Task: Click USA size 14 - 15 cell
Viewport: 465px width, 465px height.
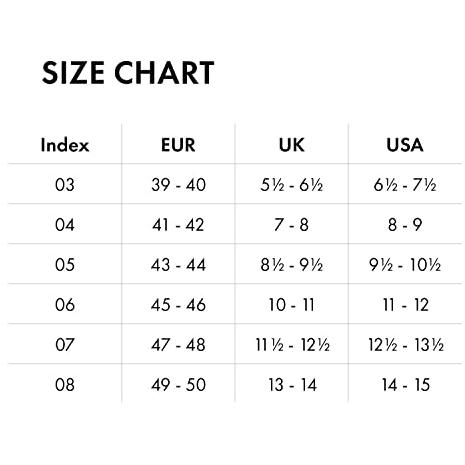Action: coord(406,385)
